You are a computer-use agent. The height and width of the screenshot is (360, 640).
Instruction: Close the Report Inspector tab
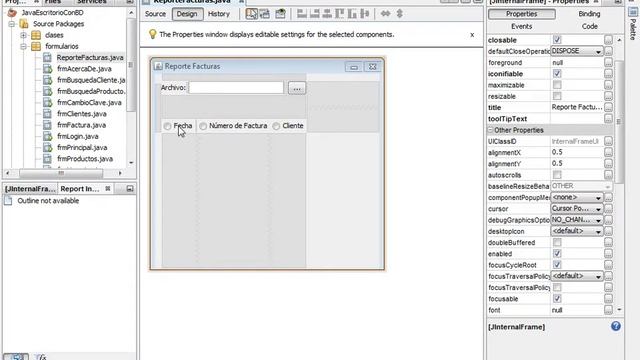[x=108, y=189]
